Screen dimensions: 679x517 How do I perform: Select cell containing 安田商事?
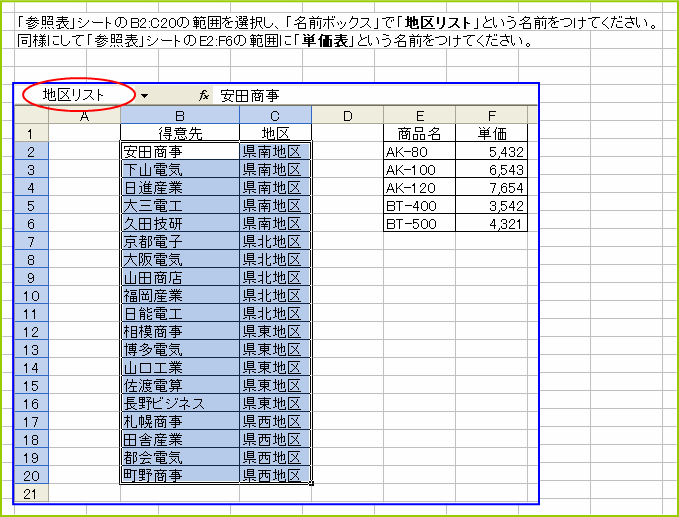coord(180,151)
